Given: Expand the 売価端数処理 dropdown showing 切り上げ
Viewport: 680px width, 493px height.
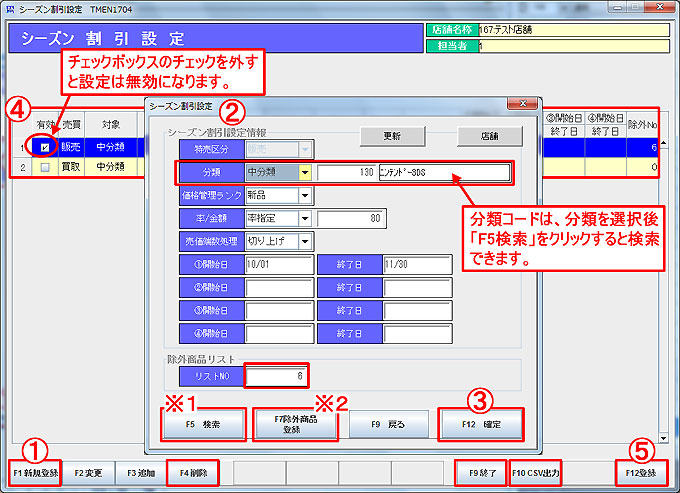Looking at the screenshot, I should point(305,241).
